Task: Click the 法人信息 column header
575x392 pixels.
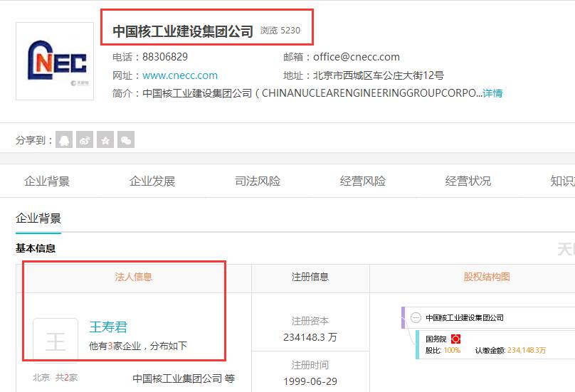Action: coord(134,277)
